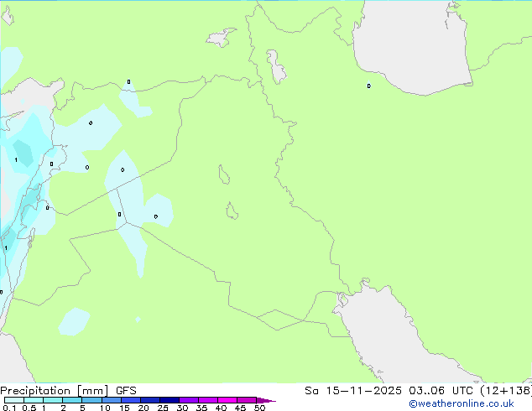Click the '10' legend value

click(x=105, y=408)
